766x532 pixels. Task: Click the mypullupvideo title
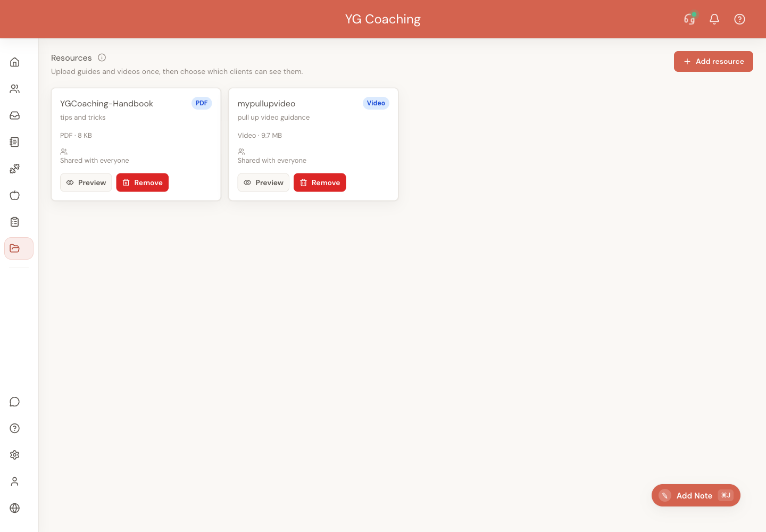point(267,104)
